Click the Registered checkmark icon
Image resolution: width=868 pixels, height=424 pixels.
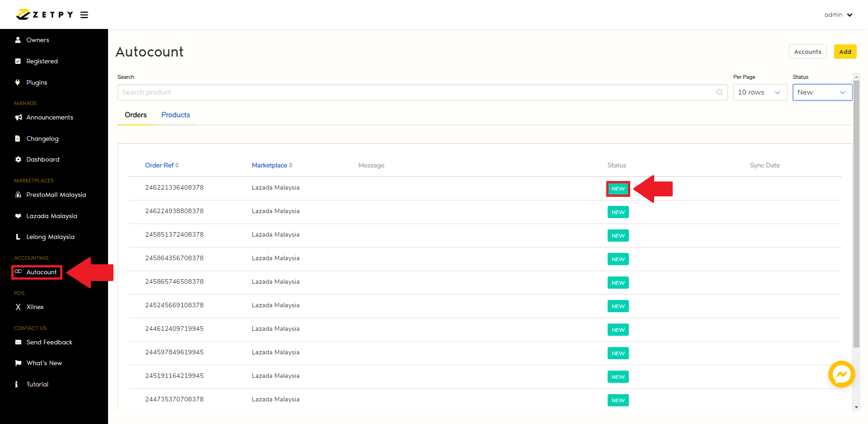pyautogui.click(x=18, y=61)
